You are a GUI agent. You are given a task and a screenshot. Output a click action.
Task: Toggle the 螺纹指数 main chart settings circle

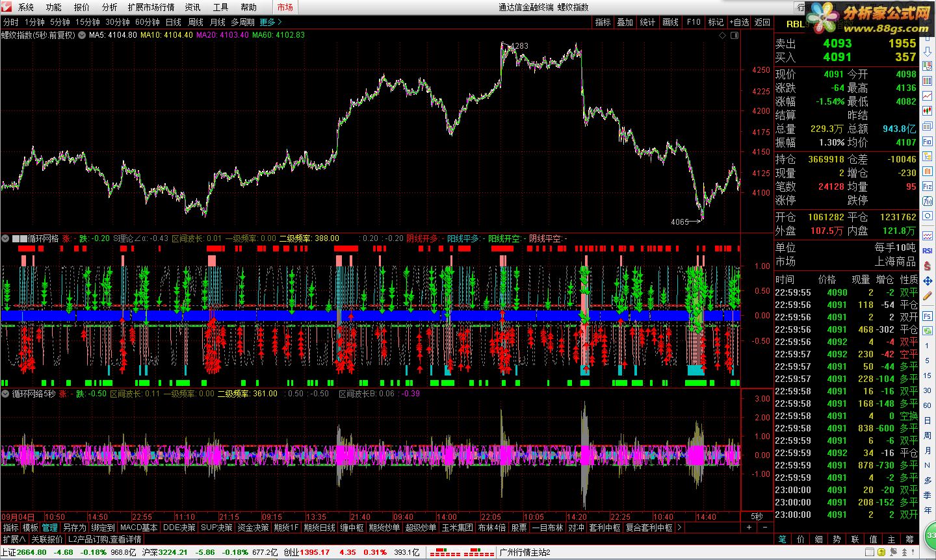[x=81, y=35]
